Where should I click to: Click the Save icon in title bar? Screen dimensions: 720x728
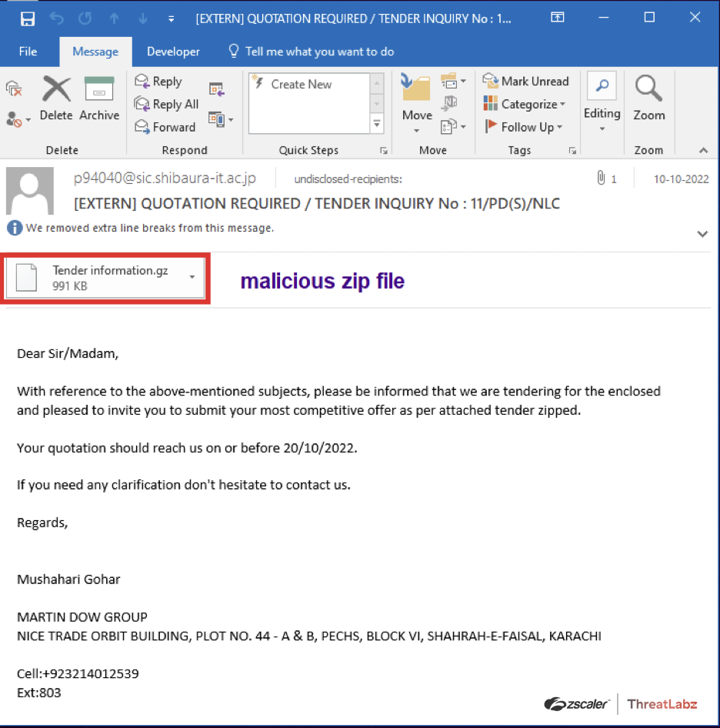click(28, 18)
